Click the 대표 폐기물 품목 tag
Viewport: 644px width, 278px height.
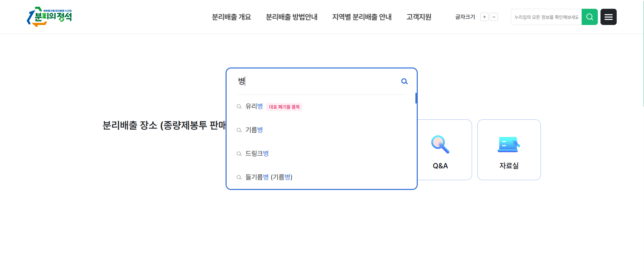pos(284,107)
